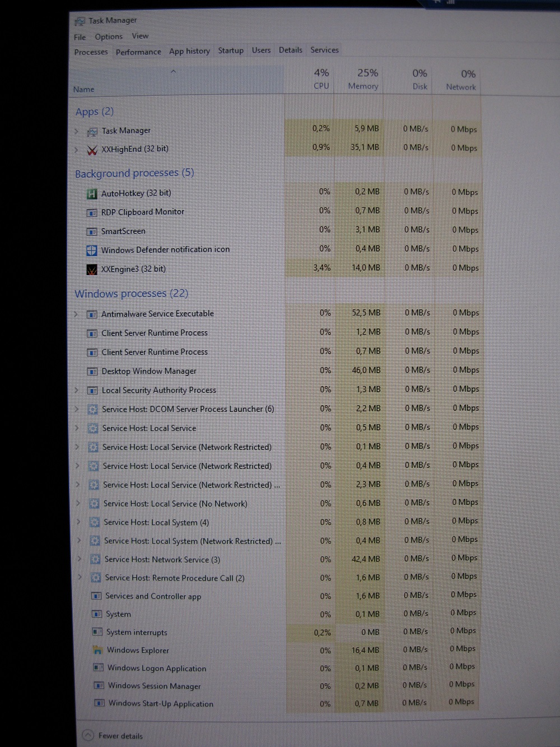Click the green AutoHotkey H icon
This screenshot has height=747, width=560.
pos(92,194)
